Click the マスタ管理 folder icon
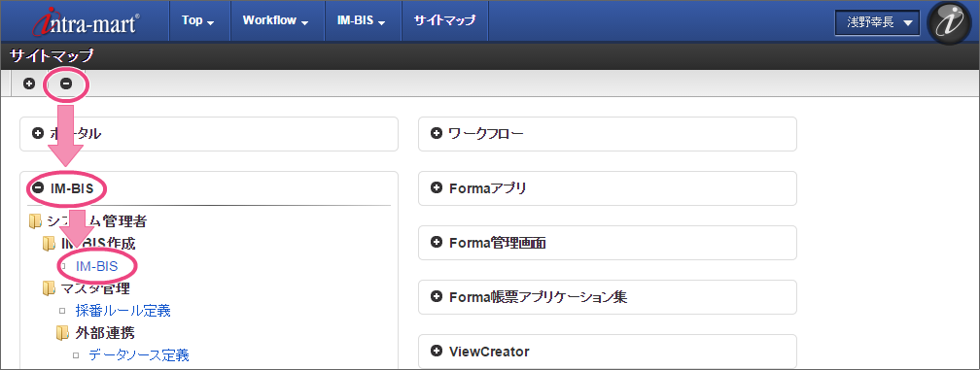The image size is (980, 370). 49,288
